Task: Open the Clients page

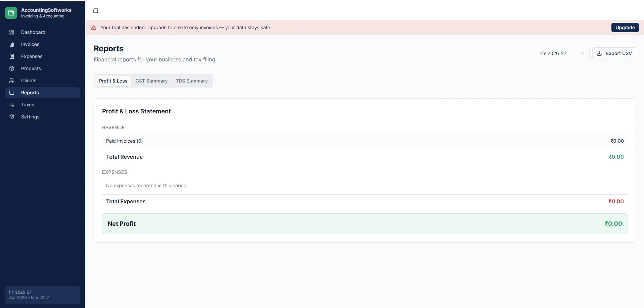Action: click(42, 81)
